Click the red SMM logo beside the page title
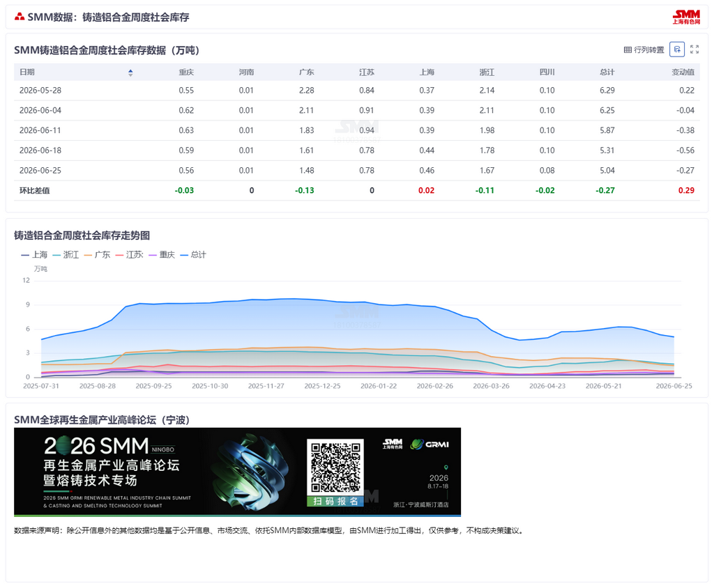 (20, 17)
